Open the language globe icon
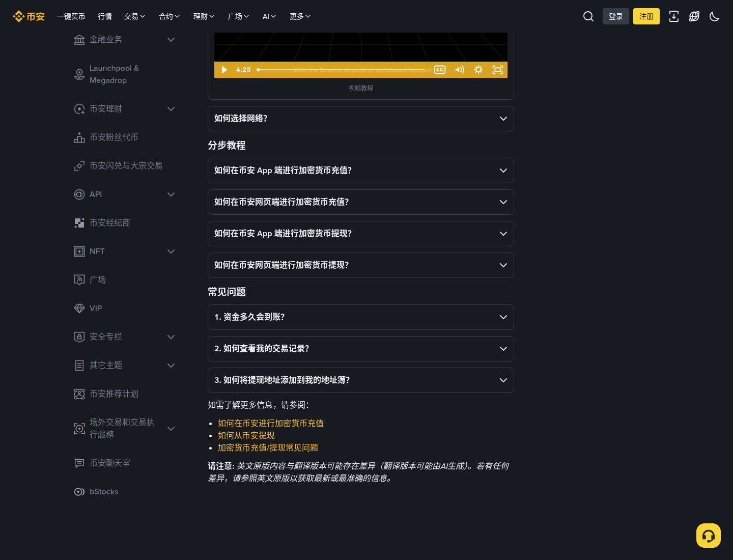Image resolution: width=733 pixels, height=560 pixels. click(694, 16)
